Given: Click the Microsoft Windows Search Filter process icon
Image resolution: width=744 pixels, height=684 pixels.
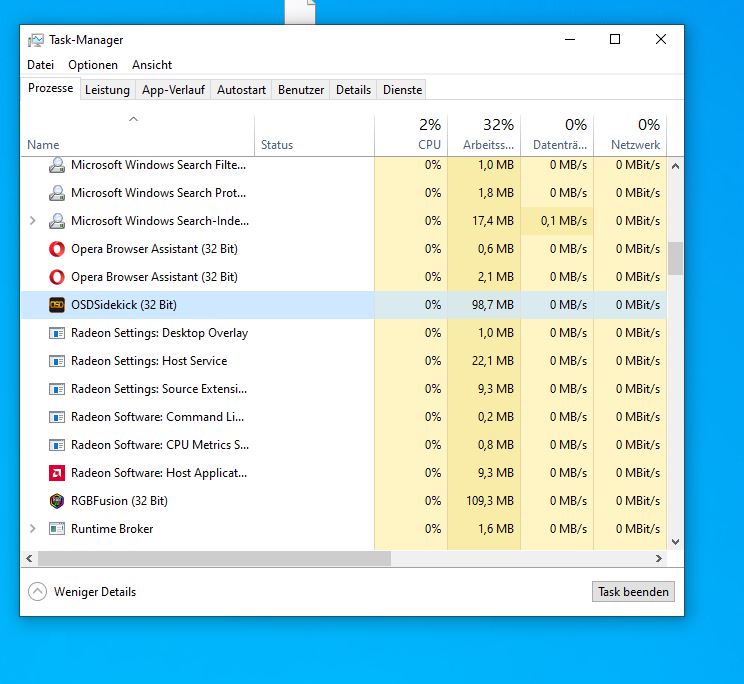Looking at the screenshot, I should click(57, 165).
